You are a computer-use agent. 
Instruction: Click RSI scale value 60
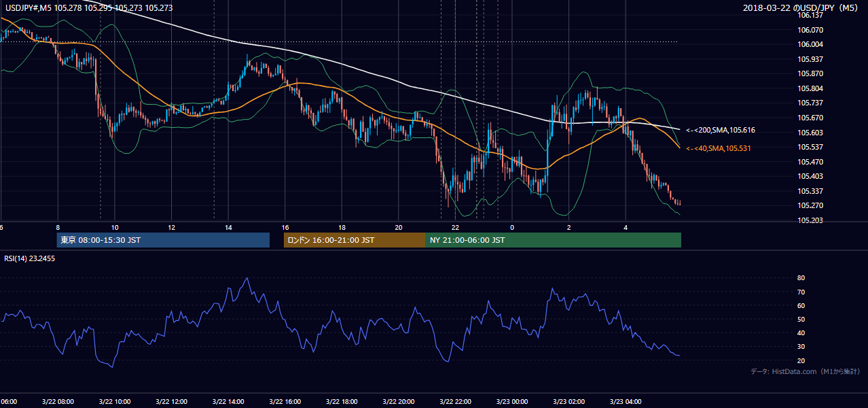pyautogui.click(x=801, y=305)
